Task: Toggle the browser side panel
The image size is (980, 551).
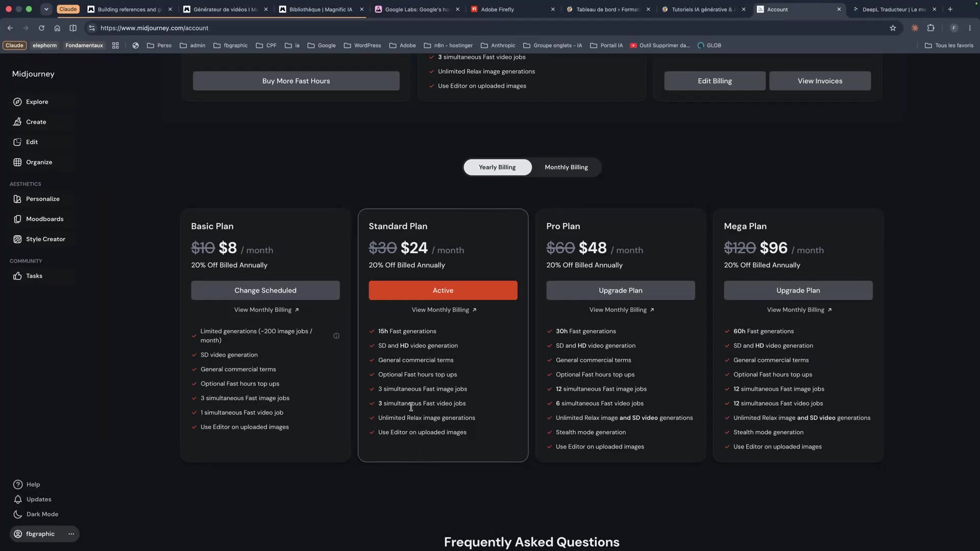Action: (73, 28)
